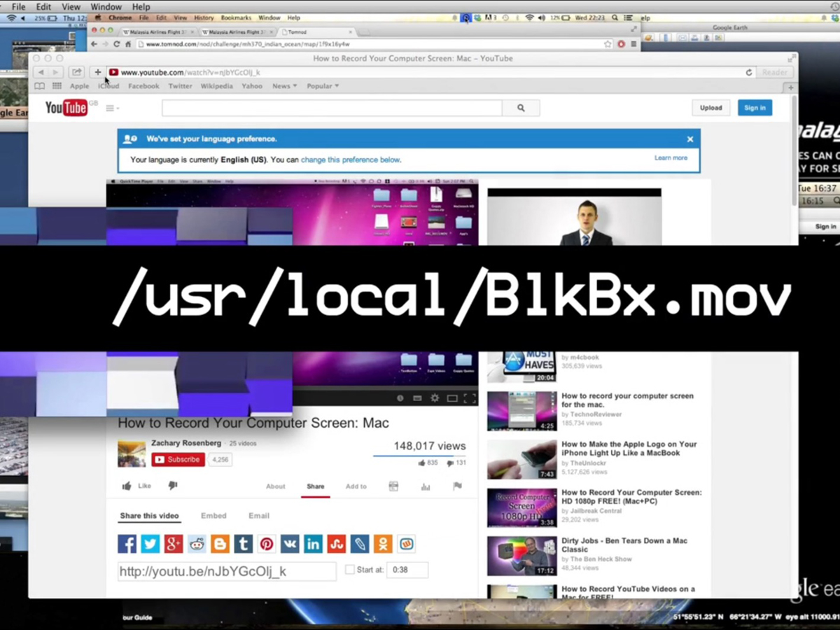Share the video on Facebook
This screenshot has height=630, width=840.
[127, 544]
